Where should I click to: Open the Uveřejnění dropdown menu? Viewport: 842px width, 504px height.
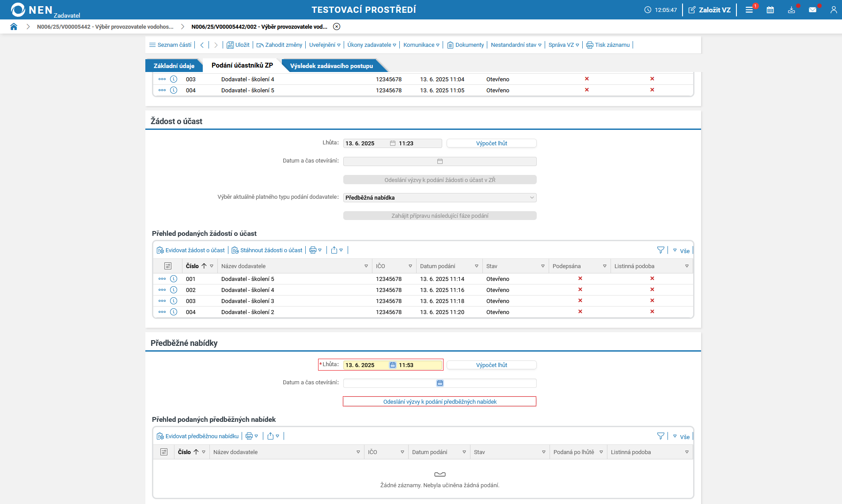tap(325, 45)
